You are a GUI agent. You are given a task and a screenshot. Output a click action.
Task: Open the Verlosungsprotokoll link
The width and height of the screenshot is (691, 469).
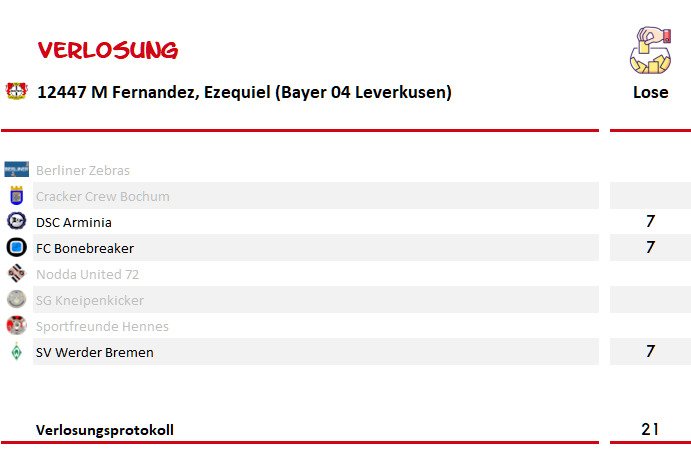coord(105,430)
